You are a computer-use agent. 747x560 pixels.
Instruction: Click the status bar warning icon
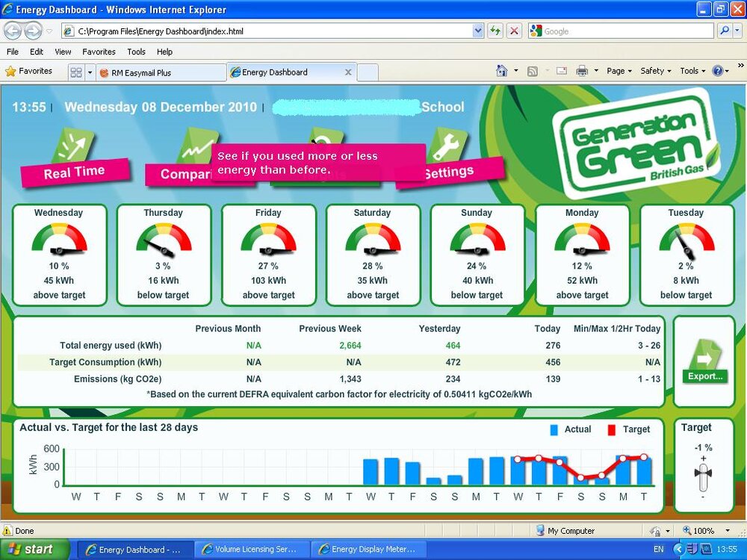pyautogui.click(x=7, y=530)
